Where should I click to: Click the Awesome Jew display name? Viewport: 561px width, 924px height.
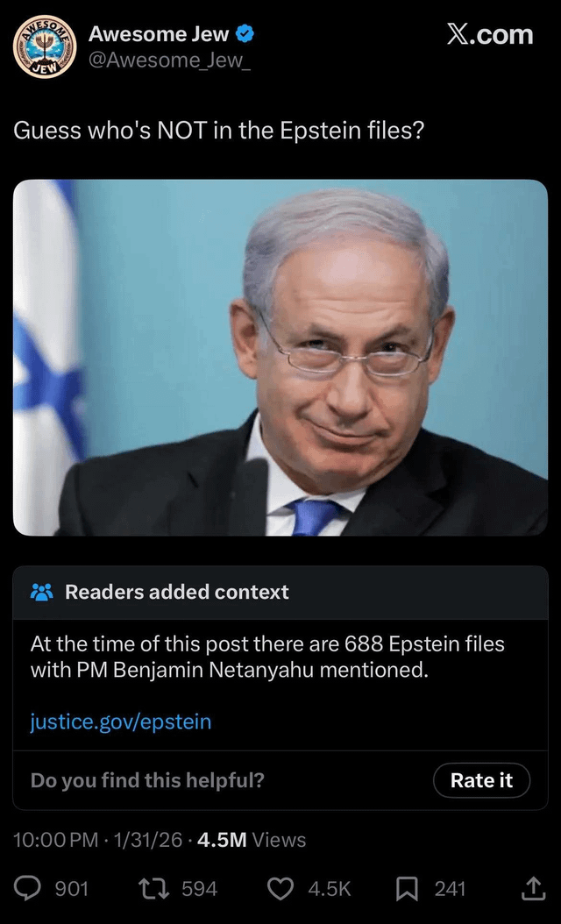pyautogui.click(x=159, y=35)
